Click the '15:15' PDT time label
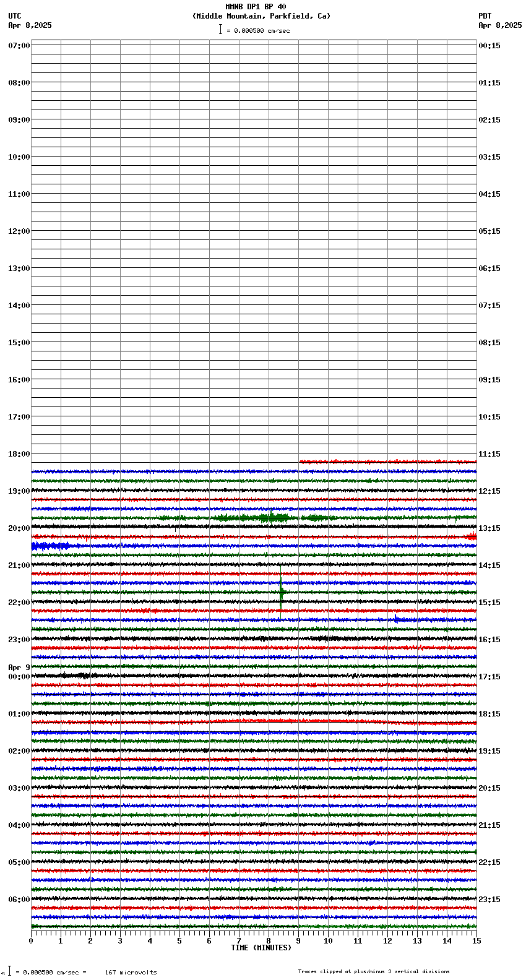Viewport: 526px width, 980px height. (489, 603)
